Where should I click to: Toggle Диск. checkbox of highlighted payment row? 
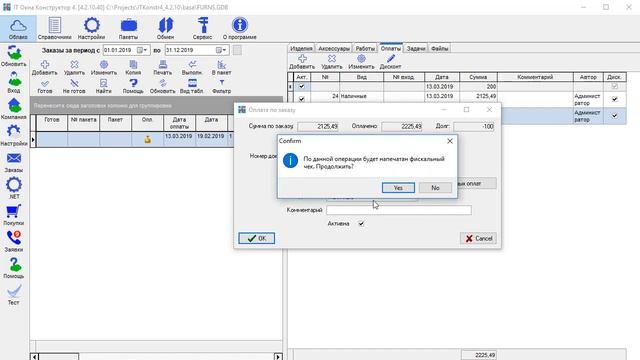(x=615, y=116)
